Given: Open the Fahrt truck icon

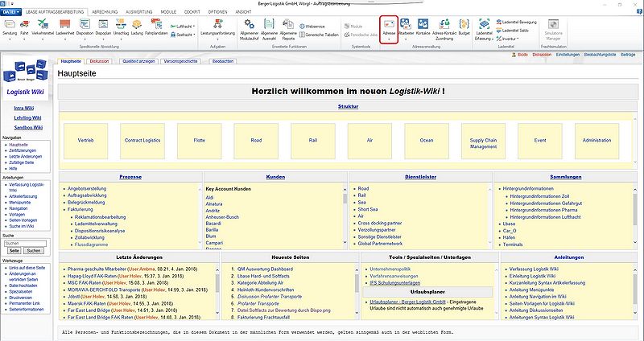Looking at the screenshot, I should (x=25, y=25).
